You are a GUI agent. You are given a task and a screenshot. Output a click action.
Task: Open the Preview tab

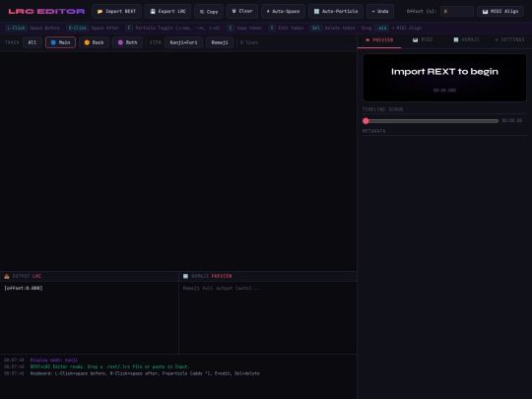(379, 40)
